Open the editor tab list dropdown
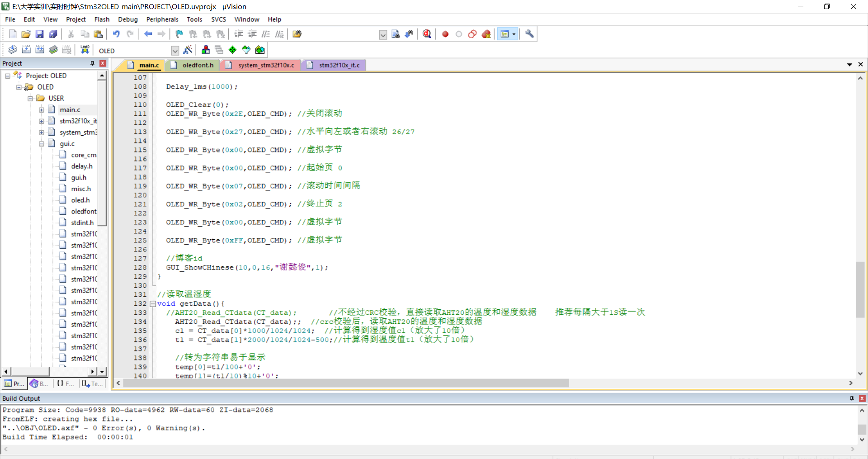 pos(849,65)
